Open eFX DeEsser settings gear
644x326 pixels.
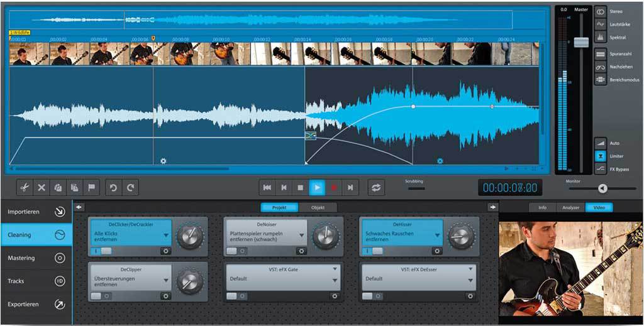pyautogui.click(x=470, y=296)
